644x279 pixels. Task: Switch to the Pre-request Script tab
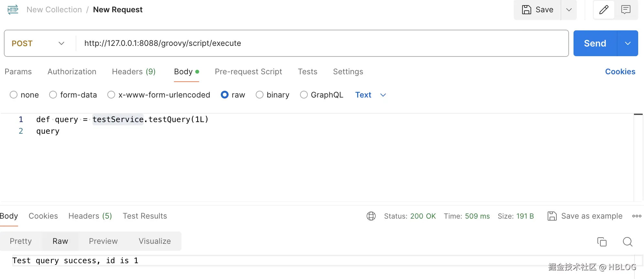tap(248, 72)
